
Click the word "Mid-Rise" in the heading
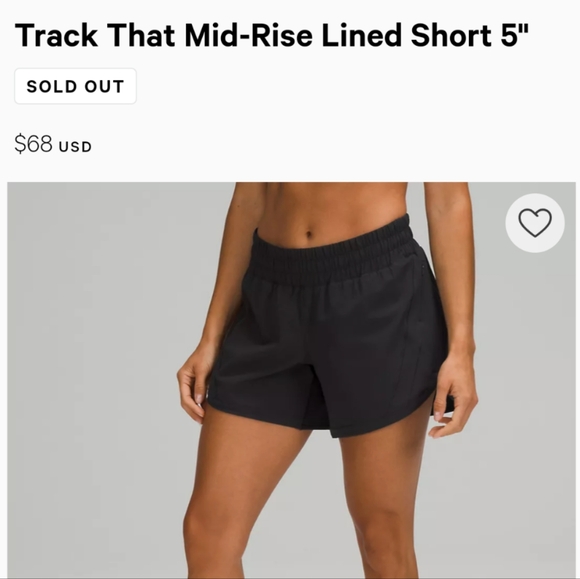click(x=249, y=36)
